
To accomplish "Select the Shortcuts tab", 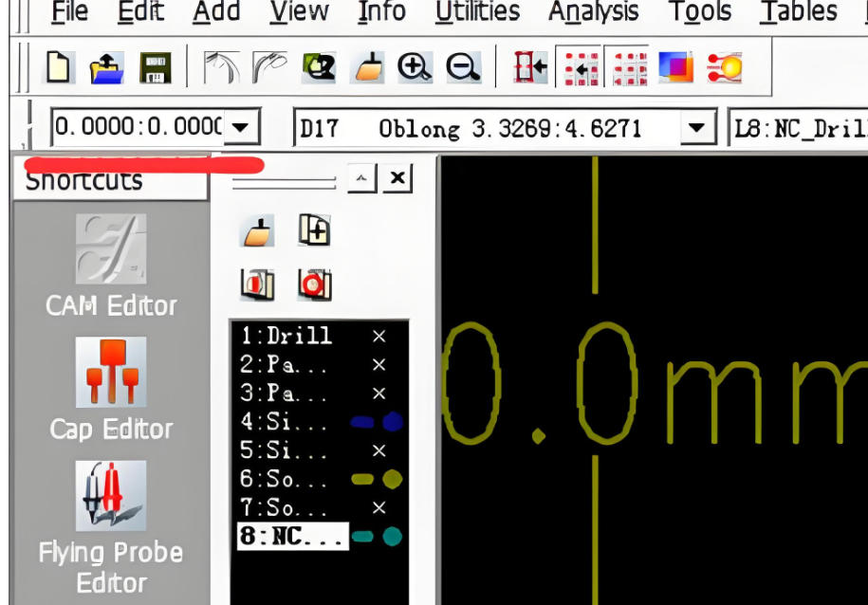I will [110, 180].
